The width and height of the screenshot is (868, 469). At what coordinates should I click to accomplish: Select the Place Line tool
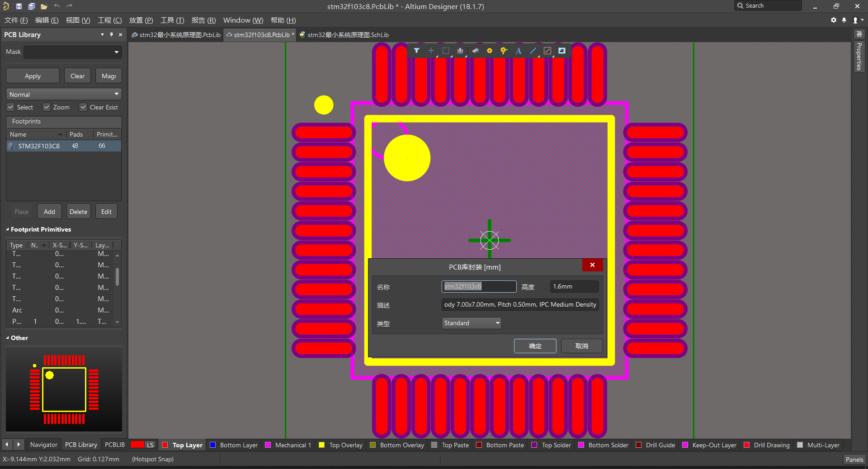coord(533,51)
